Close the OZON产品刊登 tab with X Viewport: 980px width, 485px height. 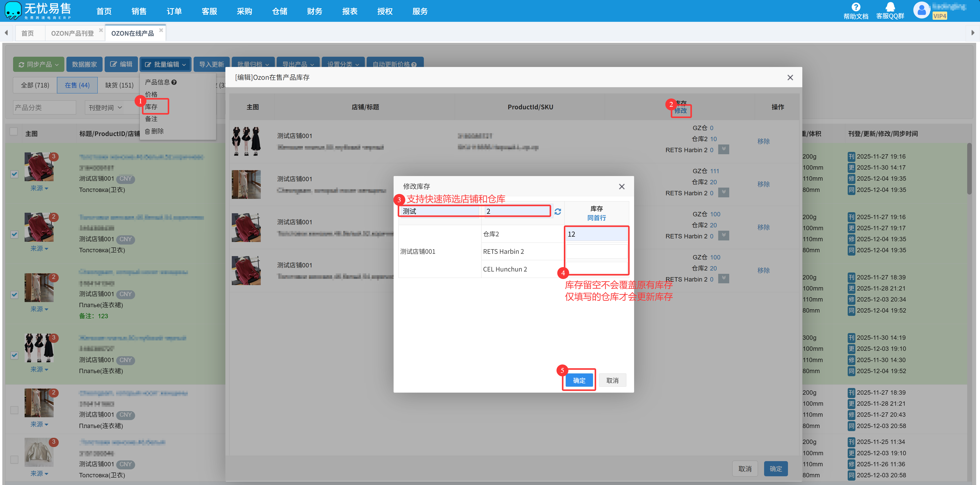point(101,30)
